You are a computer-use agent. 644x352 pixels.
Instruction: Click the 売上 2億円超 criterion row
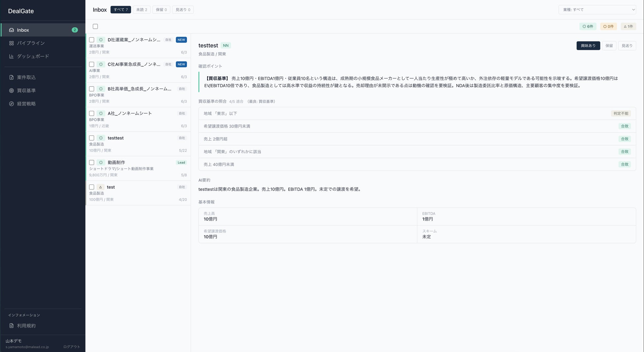tap(417, 139)
